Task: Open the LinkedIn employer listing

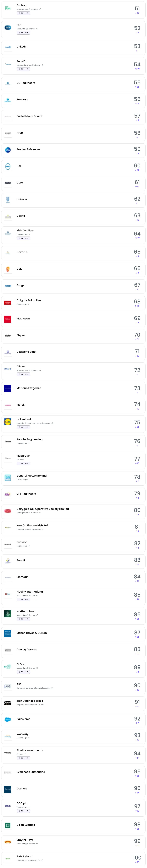Action: pyautogui.click(x=22, y=46)
